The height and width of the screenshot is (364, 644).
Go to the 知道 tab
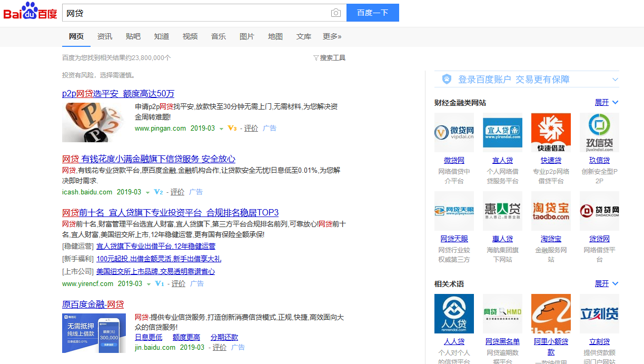click(162, 36)
